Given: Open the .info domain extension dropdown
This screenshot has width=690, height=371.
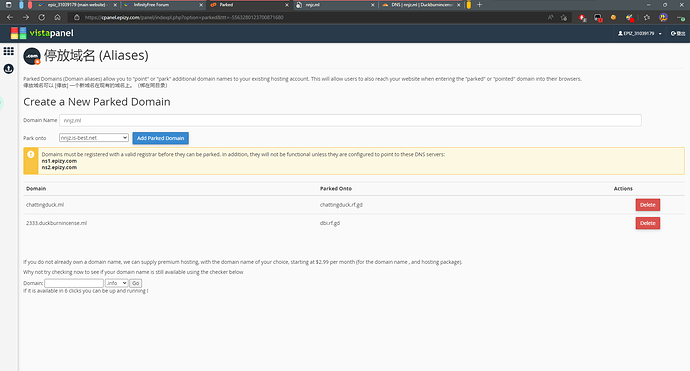Looking at the screenshot, I should click(x=117, y=283).
